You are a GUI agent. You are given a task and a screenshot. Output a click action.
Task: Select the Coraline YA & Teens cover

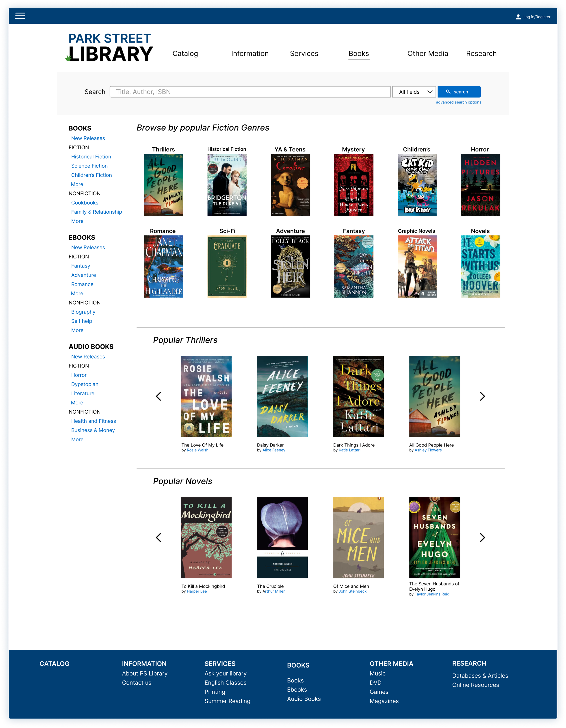pos(290,185)
